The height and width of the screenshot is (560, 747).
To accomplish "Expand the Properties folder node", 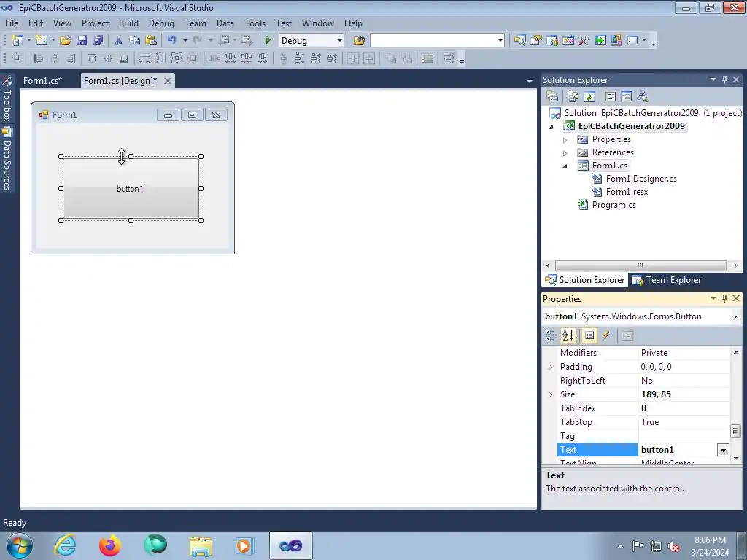I will pyautogui.click(x=565, y=140).
